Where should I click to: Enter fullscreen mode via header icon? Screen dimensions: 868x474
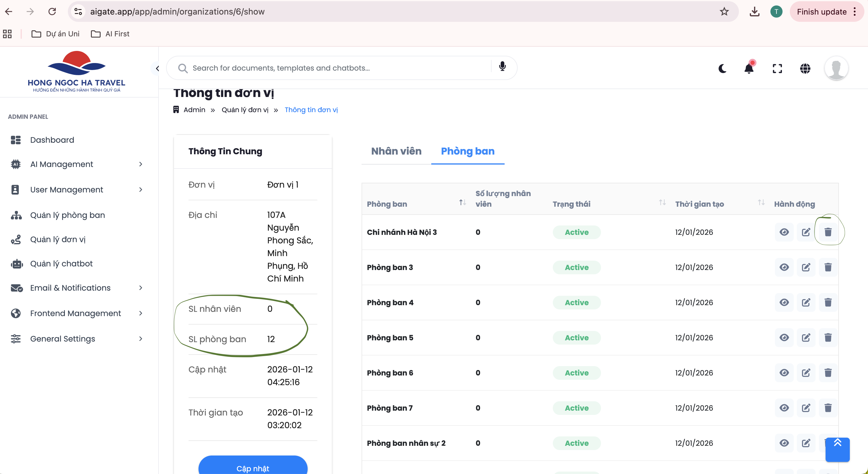[777, 68]
